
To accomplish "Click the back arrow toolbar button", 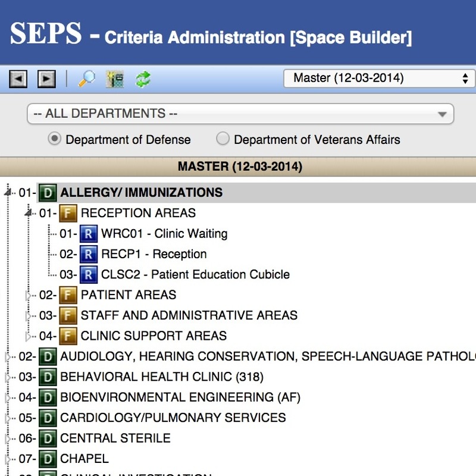I will coord(18,79).
